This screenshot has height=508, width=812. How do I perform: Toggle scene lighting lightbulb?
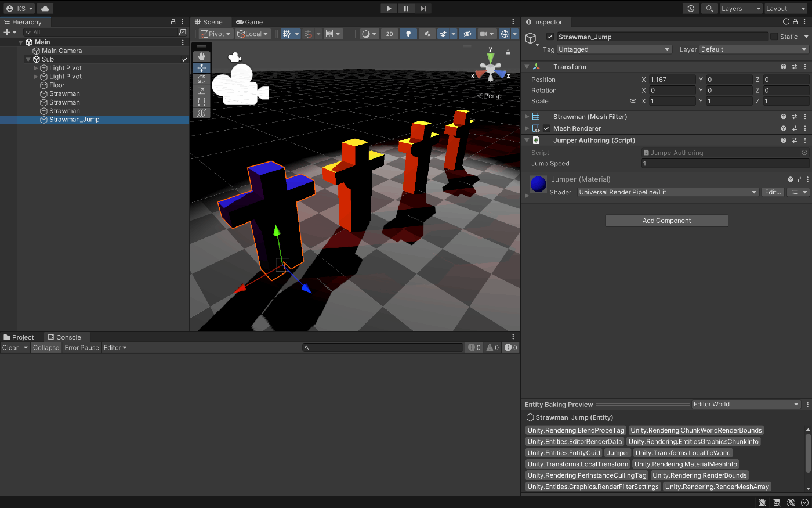tap(408, 34)
